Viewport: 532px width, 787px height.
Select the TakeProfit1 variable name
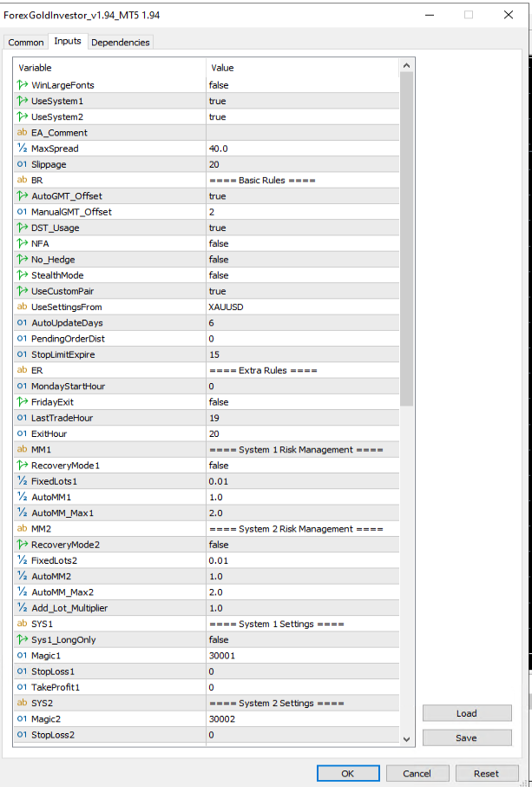(x=56, y=687)
